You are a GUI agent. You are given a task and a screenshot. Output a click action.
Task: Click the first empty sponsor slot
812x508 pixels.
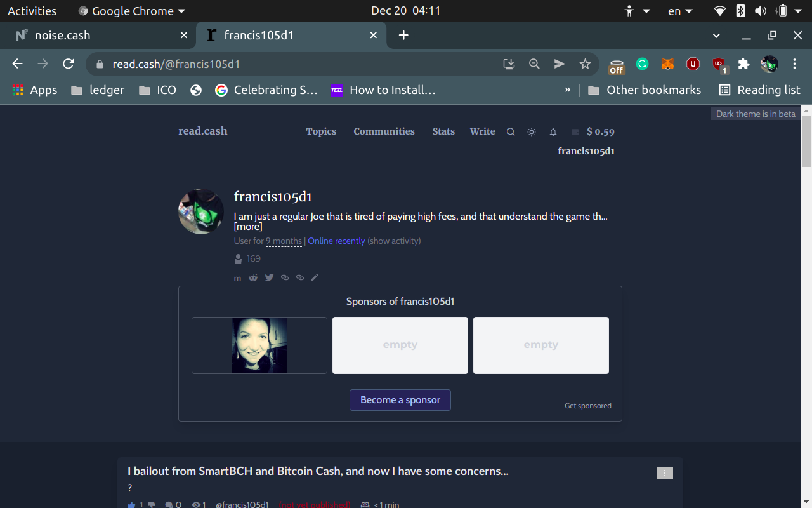[x=400, y=345]
